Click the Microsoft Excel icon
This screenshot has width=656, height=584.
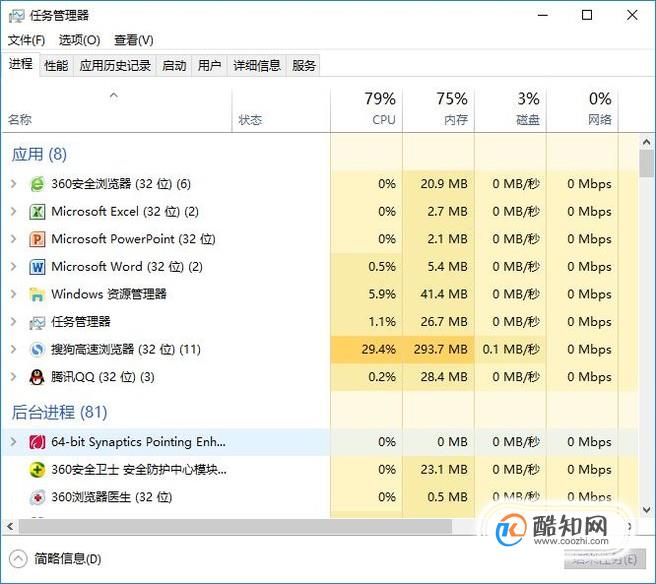(x=37, y=212)
